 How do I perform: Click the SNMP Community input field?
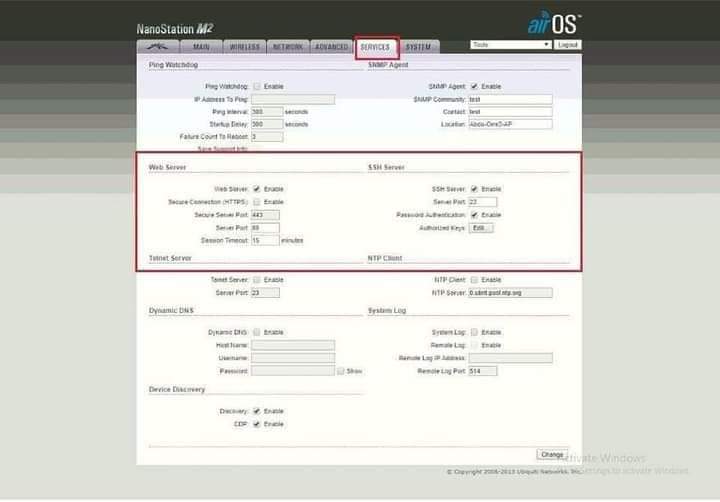(510, 99)
